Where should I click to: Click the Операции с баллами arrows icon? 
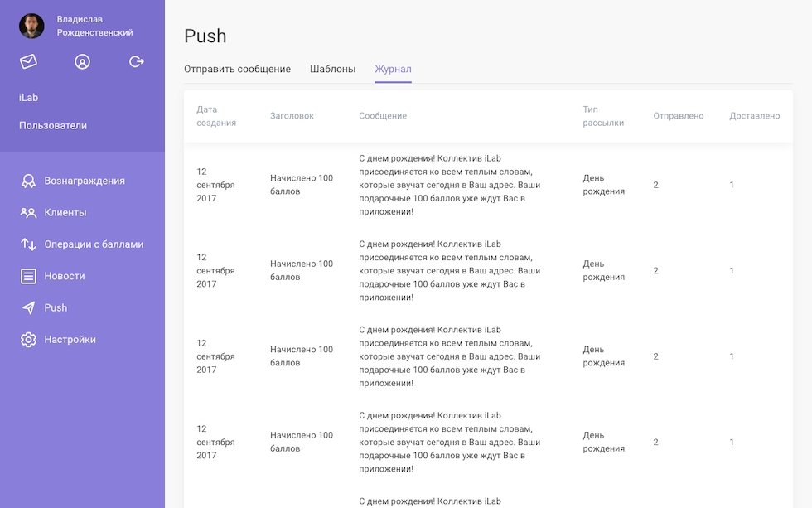[29, 244]
